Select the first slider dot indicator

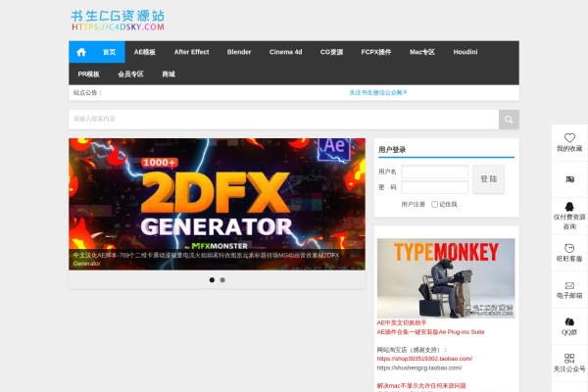(x=212, y=280)
